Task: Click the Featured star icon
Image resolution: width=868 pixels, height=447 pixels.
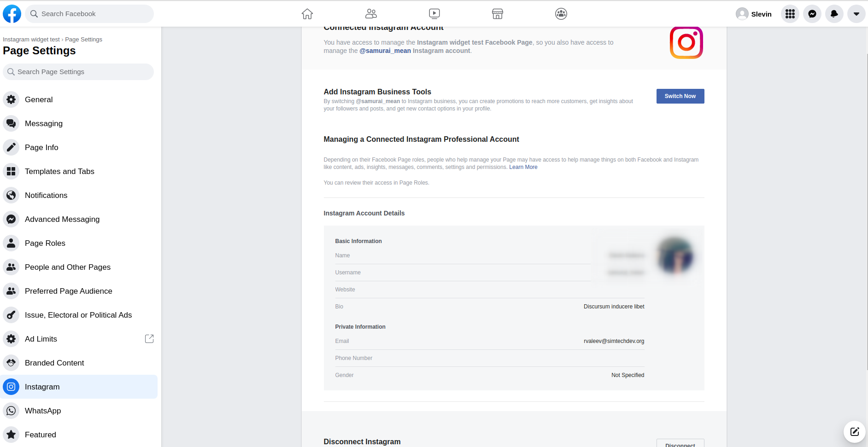Action: 11,435
